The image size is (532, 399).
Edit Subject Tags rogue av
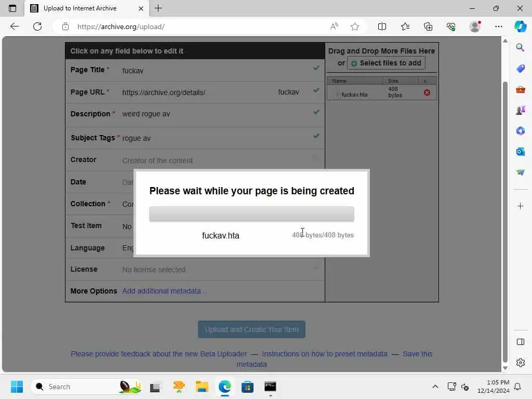click(x=136, y=138)
